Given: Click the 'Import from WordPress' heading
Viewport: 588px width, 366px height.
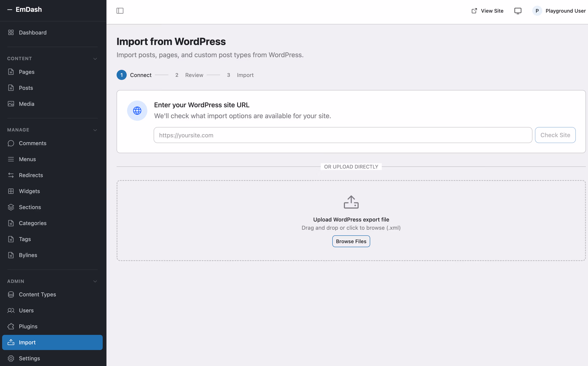Looking at the screenshot, I should pyautogui.click(x=171, y=41).
